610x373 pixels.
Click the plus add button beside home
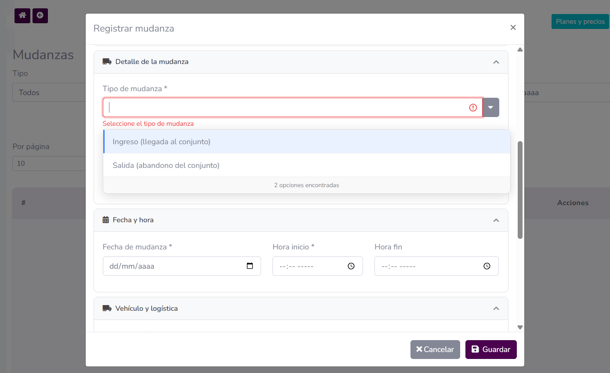coord(40,16)
